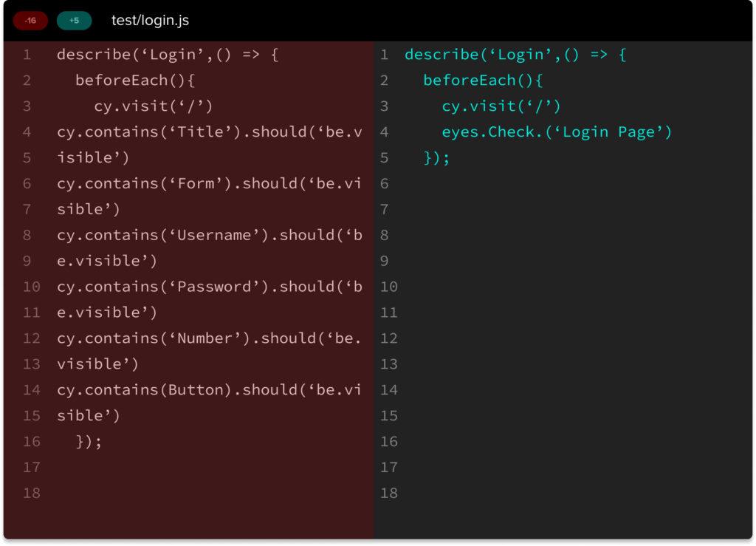Image resolution: width=756 pixels, height=546 pixels.
Task: Click the red -16 deletions badge
Action: pyautogui.click(x=30, y=21)
